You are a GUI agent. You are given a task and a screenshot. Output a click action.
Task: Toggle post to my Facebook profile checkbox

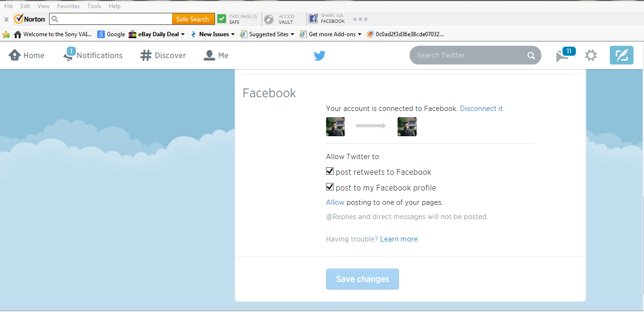(329, 187)
